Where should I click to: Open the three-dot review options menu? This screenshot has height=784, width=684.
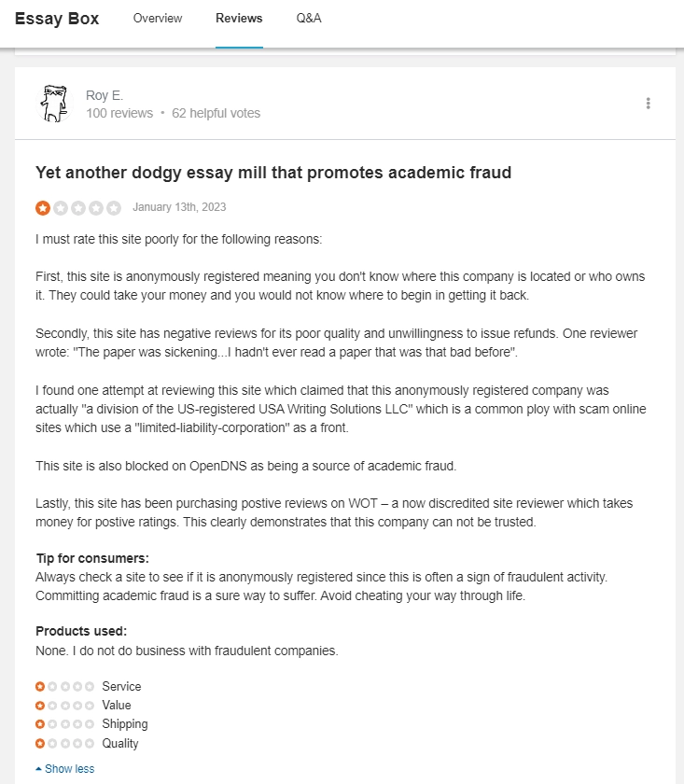[648, 104]
